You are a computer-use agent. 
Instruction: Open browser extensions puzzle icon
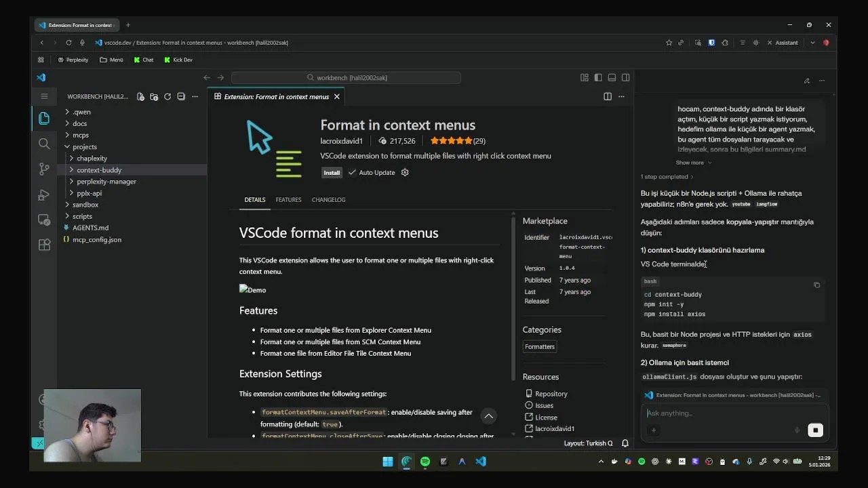point(725,42)
